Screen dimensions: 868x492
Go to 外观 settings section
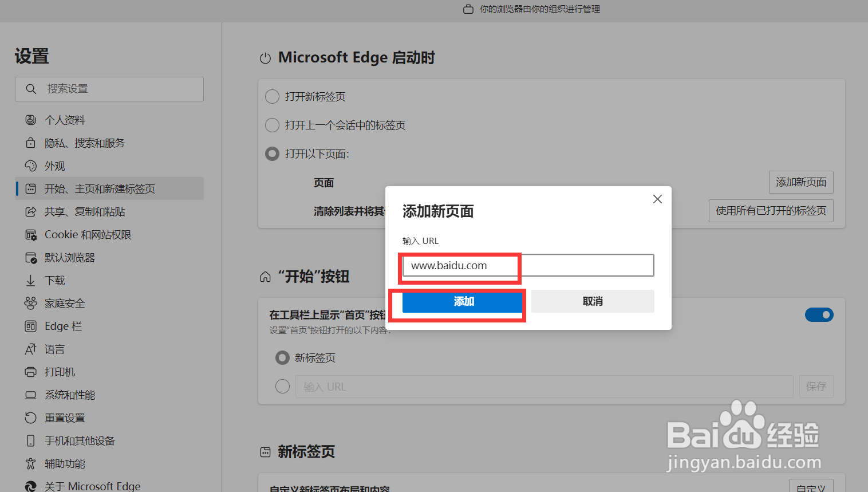click(109, 166)
